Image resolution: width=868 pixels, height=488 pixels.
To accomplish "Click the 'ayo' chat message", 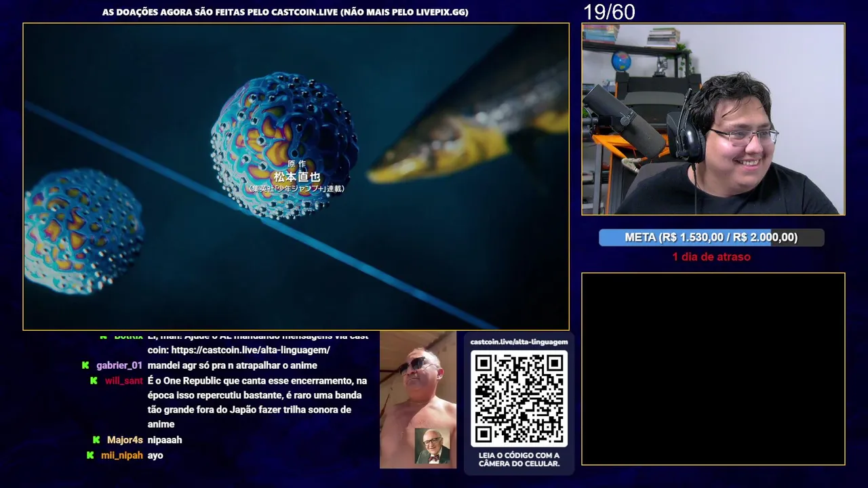I will click(x=155, y=455).
